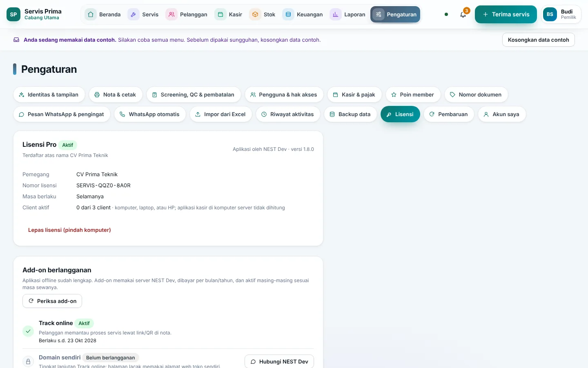Click the green checkmark beside Track online
Image resolution: width=588 pixels, height=368 pixels.
28,331
